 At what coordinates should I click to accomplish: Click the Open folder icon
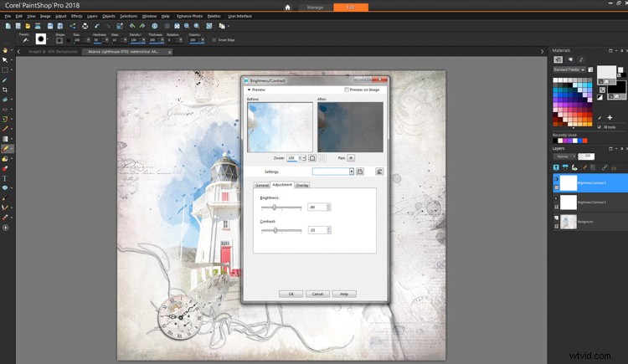(28, 26)
